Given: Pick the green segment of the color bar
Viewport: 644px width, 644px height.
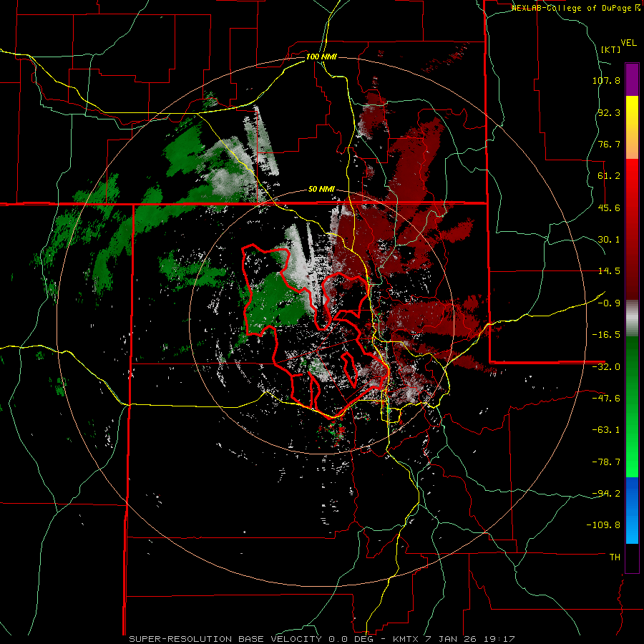Looking at the screenshot, I should tap(632, 406).
